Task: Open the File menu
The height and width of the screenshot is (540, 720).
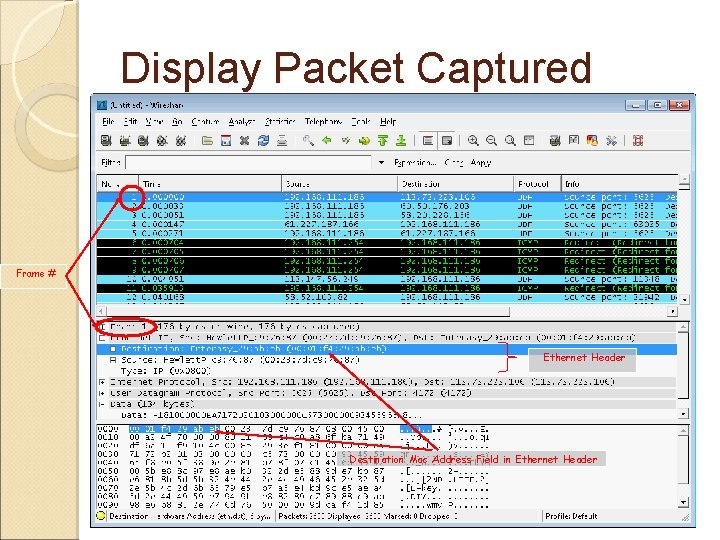Action: click(x=108, y=122)
